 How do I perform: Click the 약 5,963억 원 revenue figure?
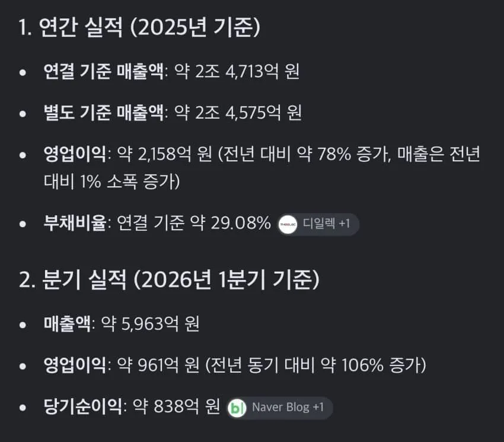[x=150, y=323]
